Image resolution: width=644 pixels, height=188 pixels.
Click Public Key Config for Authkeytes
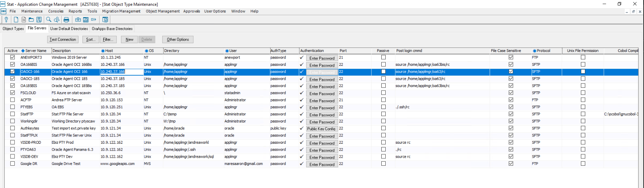(x=321, y=129)
